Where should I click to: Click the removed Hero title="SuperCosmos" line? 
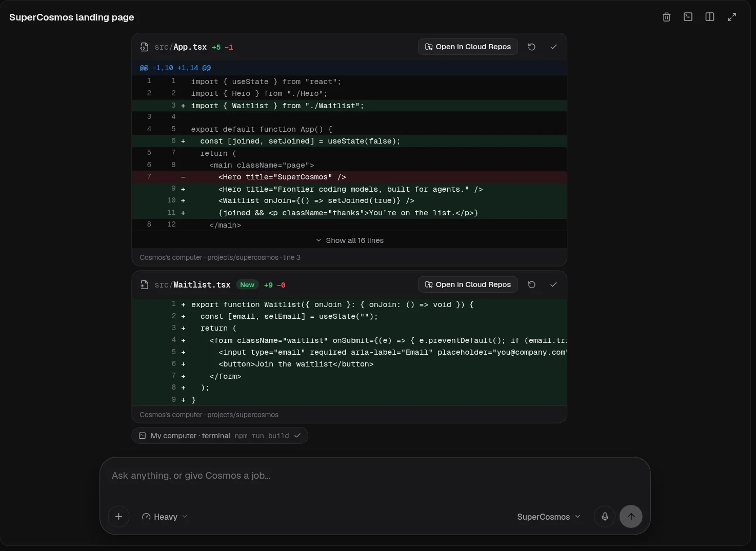pos(349,177)
